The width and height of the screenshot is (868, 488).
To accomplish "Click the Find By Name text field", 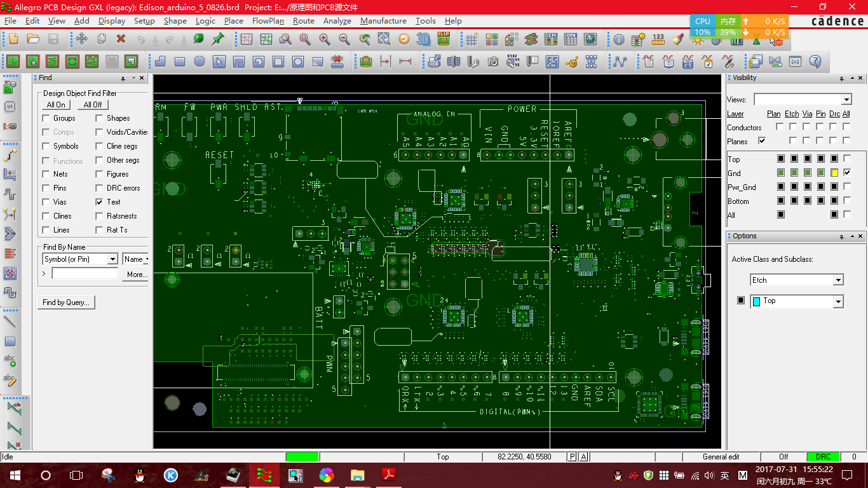I will pos(85,274).
